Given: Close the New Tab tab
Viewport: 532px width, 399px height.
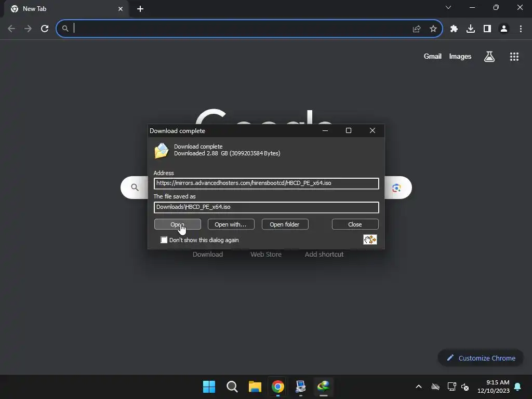Looking at the screenshot, I should tap(121, 9).
